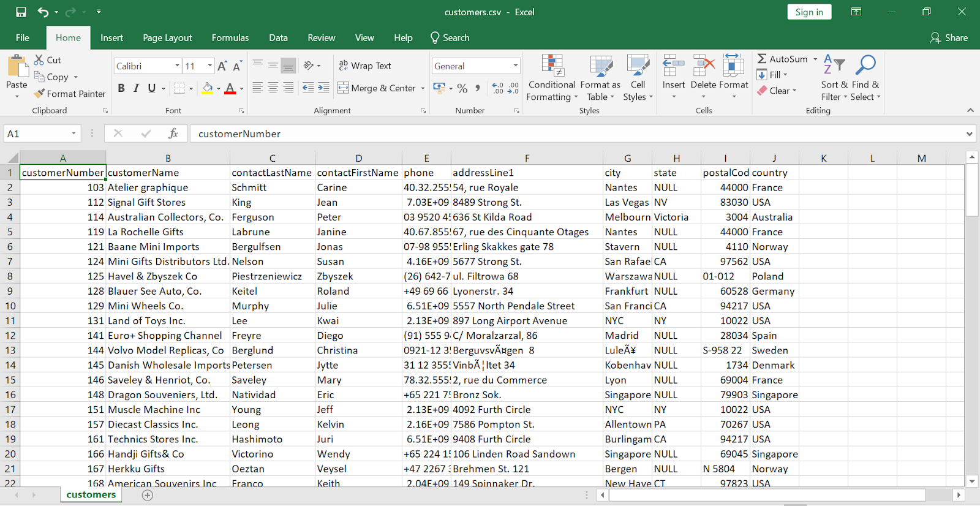980x506 pixels.
Task: Expand the font name Calibri dropdown
Action: pyautogui.click(x=177, y=66)
